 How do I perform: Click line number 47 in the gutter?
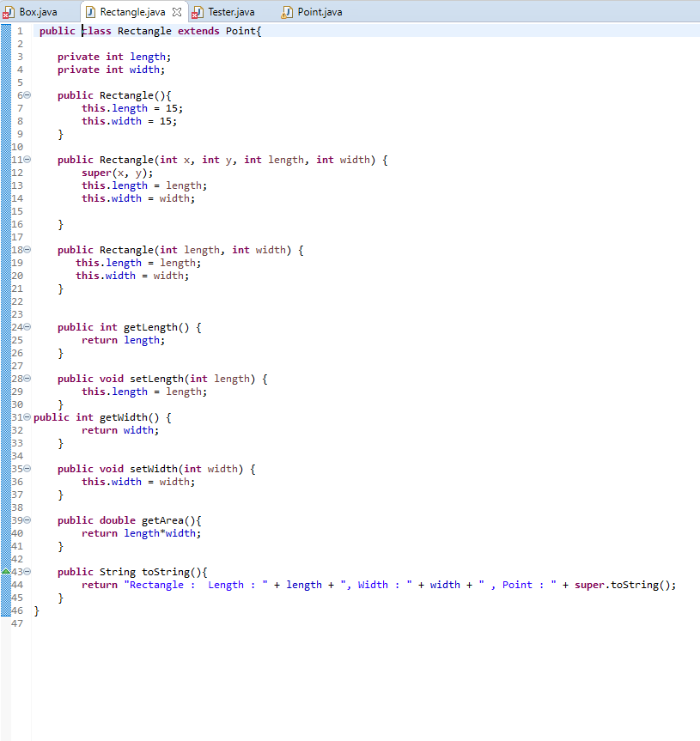coord(17,623)
